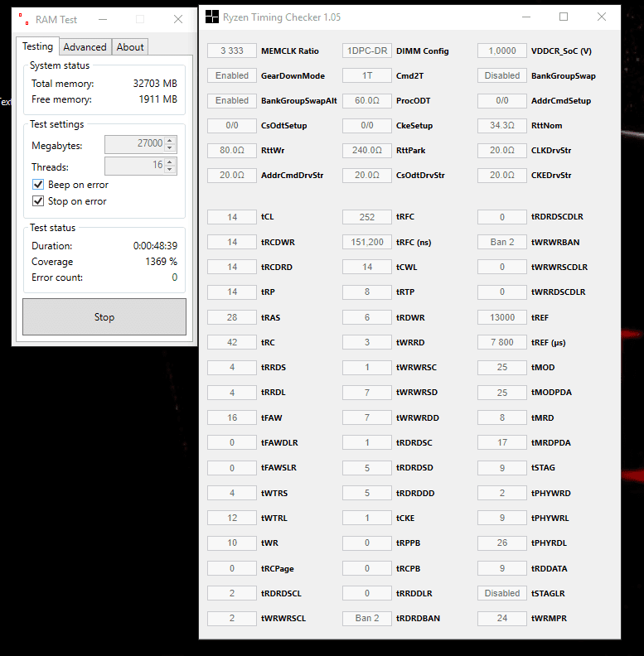Viewport: 644px width, 656px height.
Task: Click the Duration value 0:00:48:39
Action: coord(155,245)
